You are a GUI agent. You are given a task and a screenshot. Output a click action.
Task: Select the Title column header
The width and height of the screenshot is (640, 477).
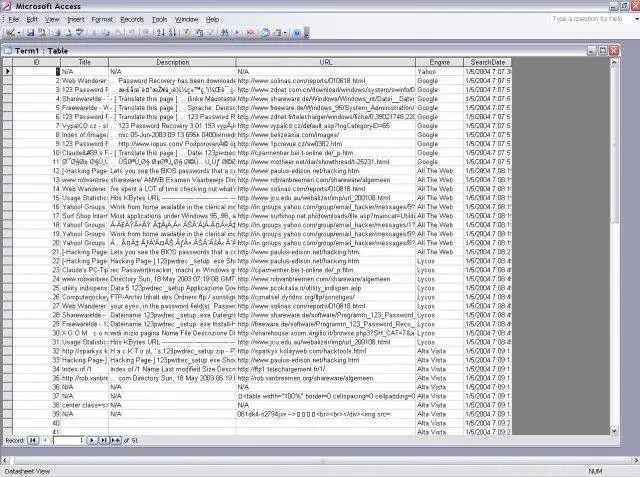pyautogui.click(x=84, y=62)
